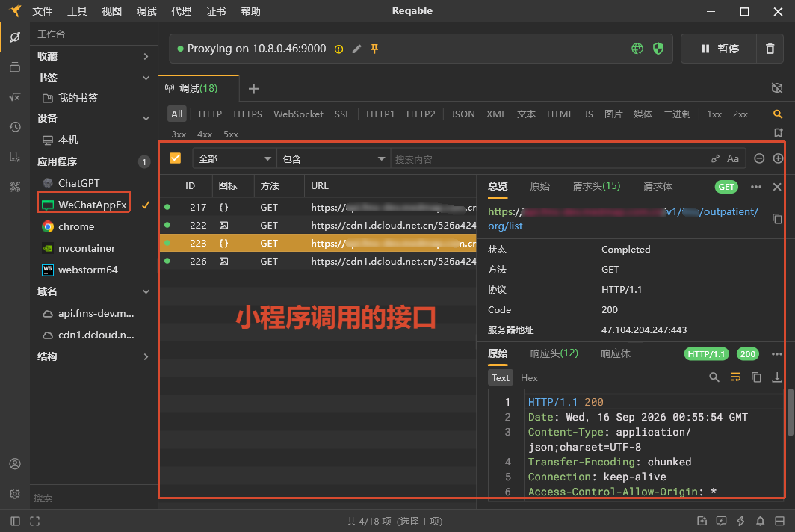Toggle the filter rule checkbox

(176, 158)
